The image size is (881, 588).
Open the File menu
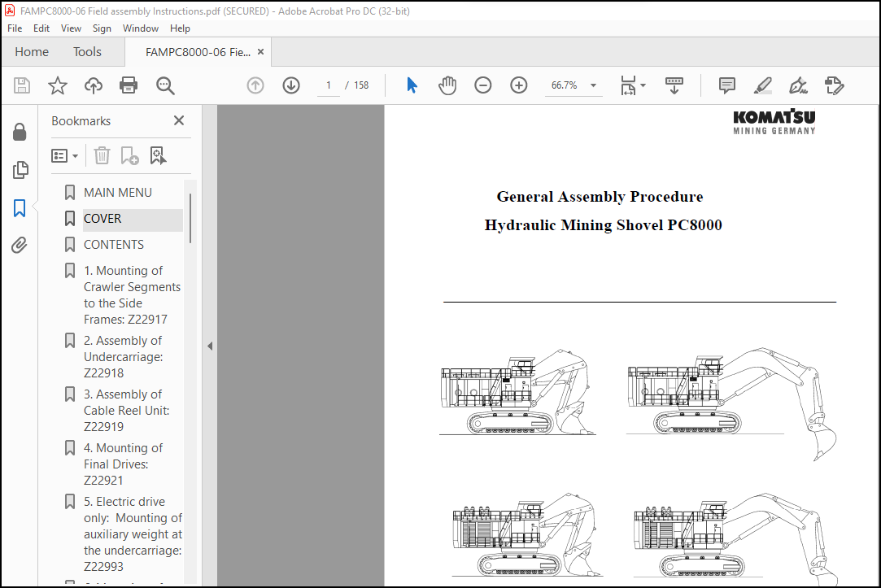(x=15, y=28)
